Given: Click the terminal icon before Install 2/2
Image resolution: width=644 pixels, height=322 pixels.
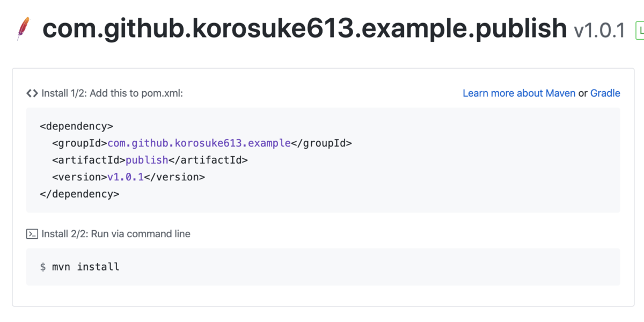Looking at the screenshot, I should (32, 233).
